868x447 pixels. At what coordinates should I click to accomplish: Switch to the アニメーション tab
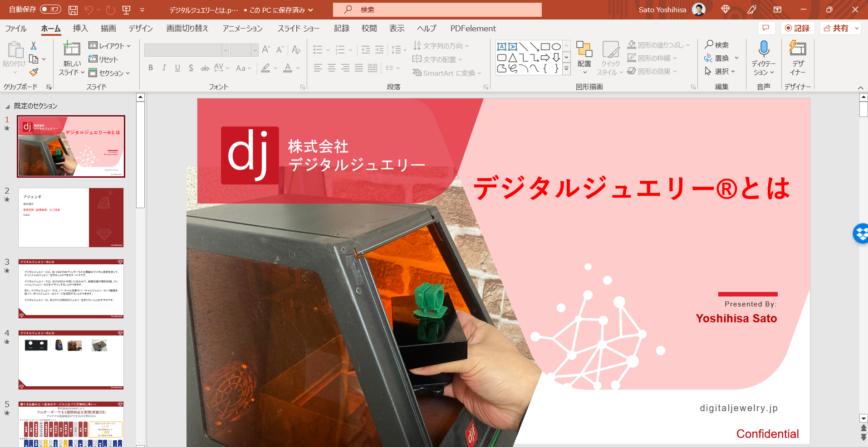pyautogui.click(x=243, y=29)
